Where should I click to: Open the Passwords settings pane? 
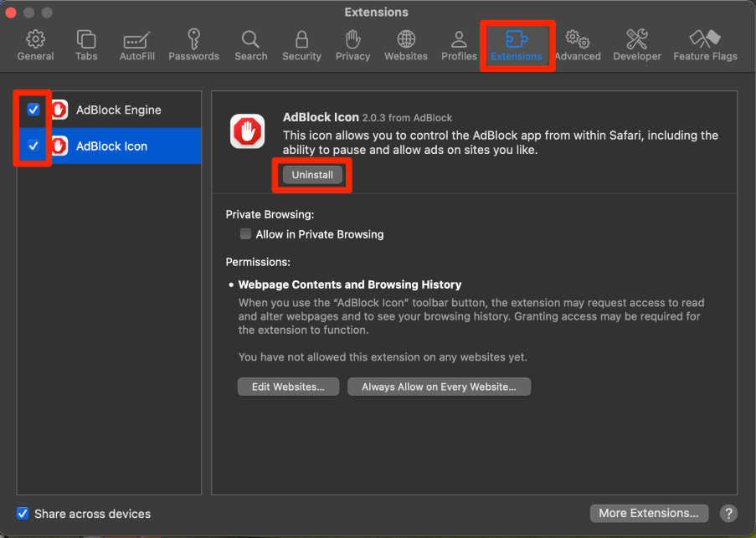point(194,45)
